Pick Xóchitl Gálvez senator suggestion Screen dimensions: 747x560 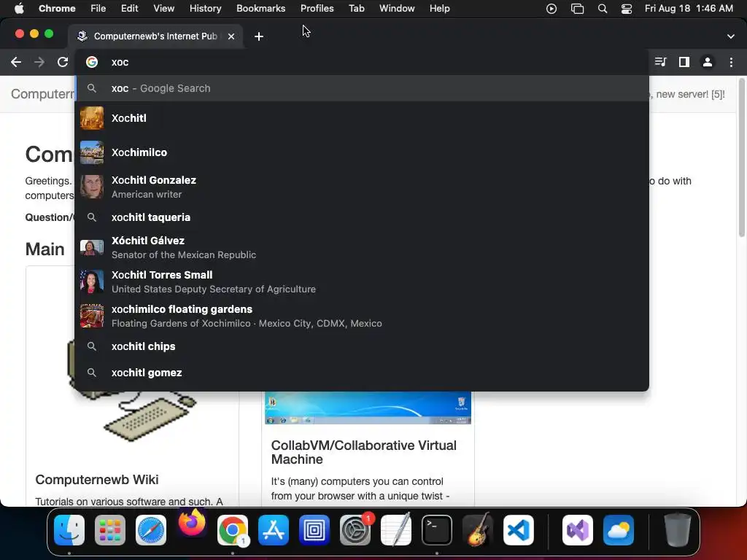362,247
